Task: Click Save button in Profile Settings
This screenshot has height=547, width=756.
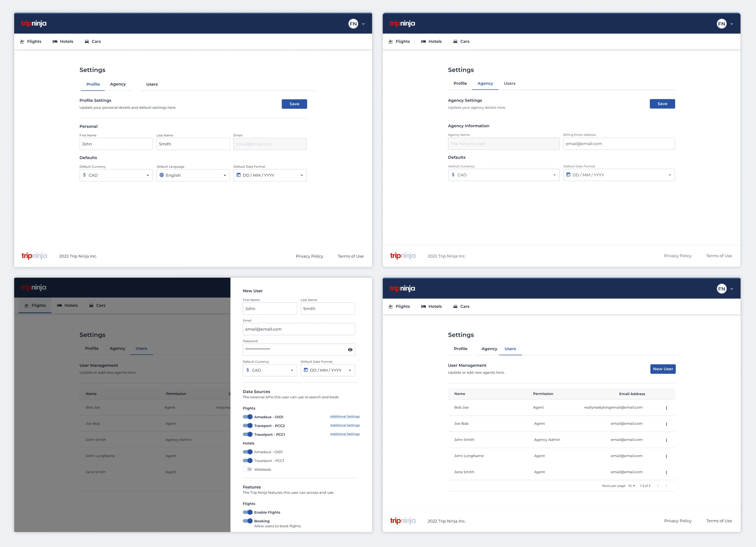Action: point(294,104)
